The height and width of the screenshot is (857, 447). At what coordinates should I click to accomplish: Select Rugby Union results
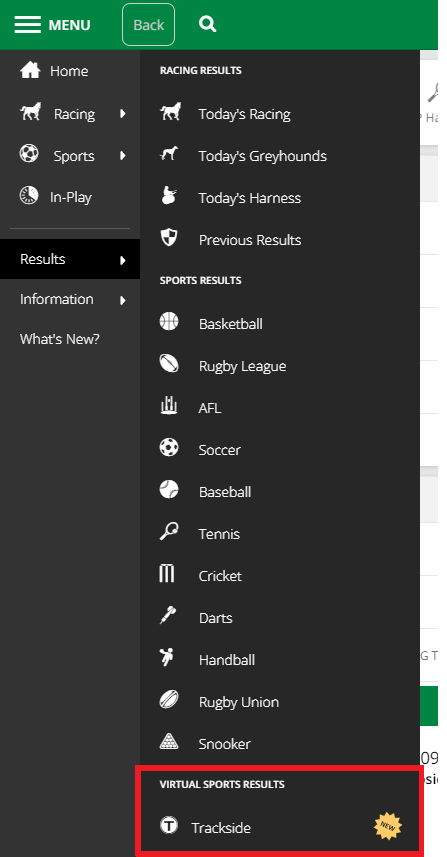239,702
